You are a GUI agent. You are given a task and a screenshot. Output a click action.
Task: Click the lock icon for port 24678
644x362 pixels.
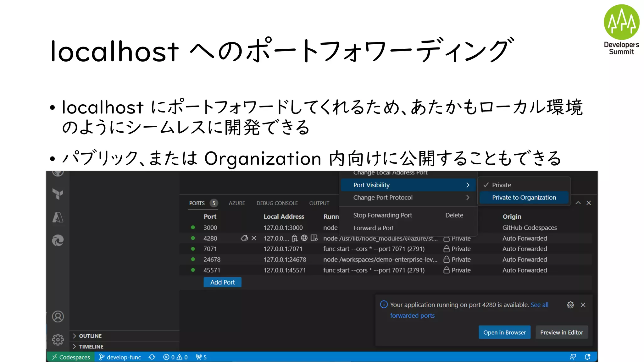click(x=446, y=259)
